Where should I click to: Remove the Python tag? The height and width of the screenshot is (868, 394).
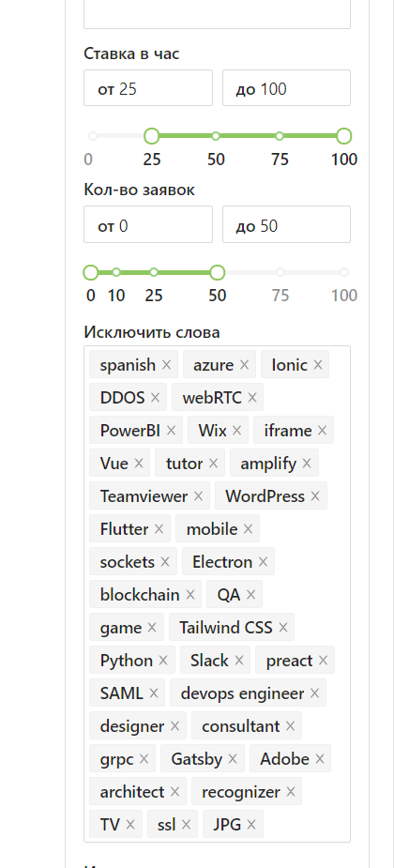pyautogui.click(x=163, y=661)
